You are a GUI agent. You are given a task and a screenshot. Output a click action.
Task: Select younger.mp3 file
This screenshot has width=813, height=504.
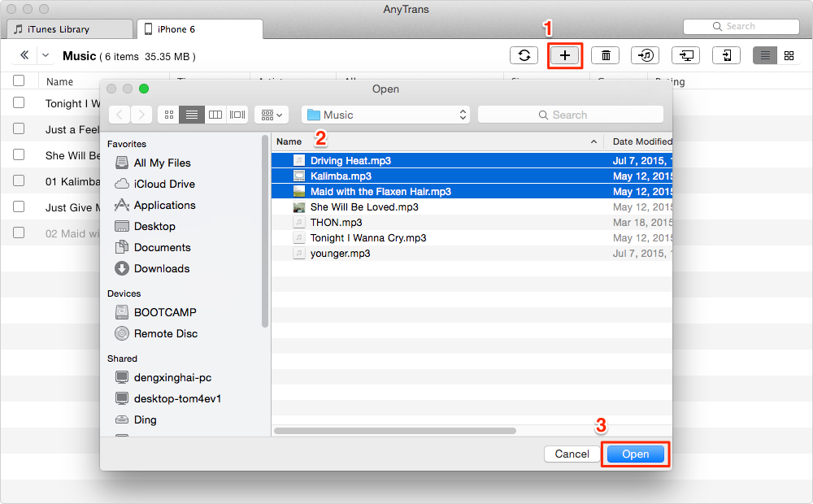pyautogui.click(x=472, y=254)
